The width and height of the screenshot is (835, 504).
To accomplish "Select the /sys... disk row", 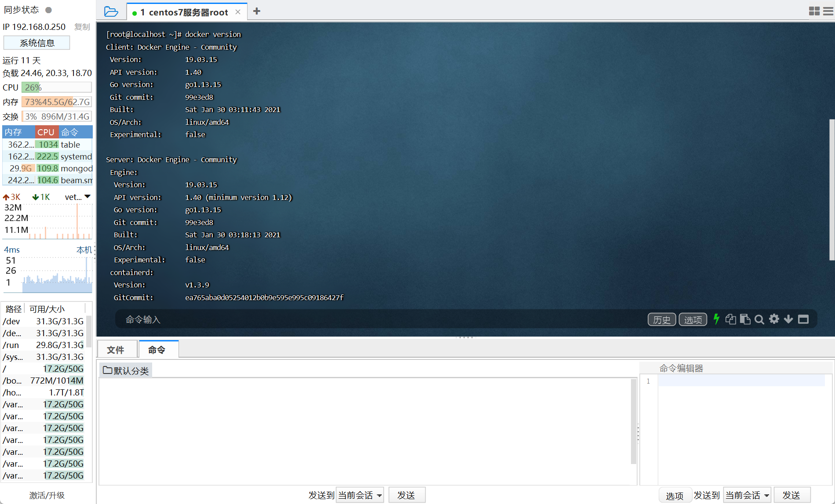I will pyautogui.click(x=43, y=357).
